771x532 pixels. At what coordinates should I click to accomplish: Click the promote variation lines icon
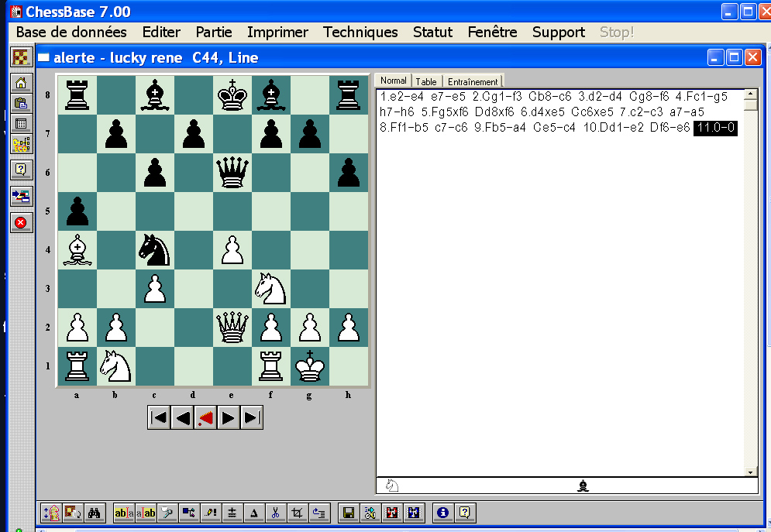[318, 513]
